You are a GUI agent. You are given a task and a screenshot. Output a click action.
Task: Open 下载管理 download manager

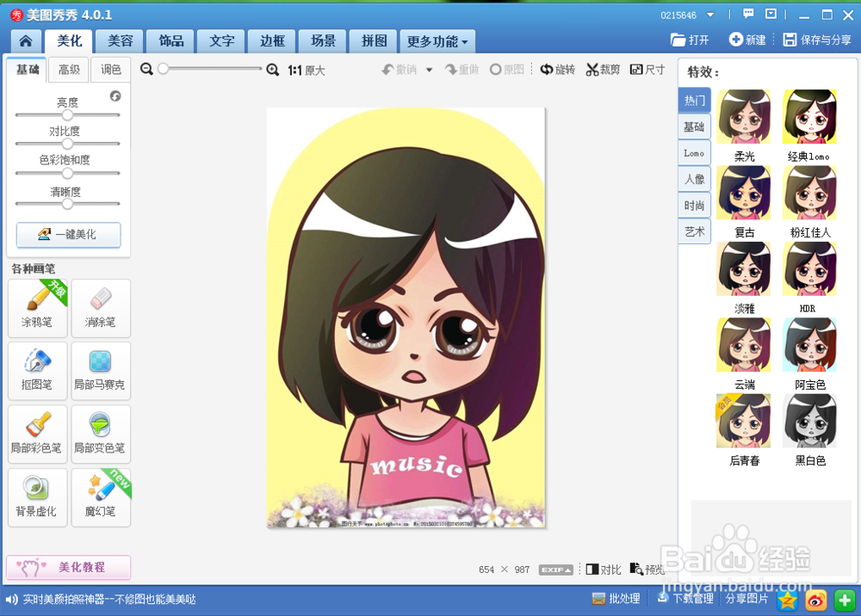click(x=685, y=599)
